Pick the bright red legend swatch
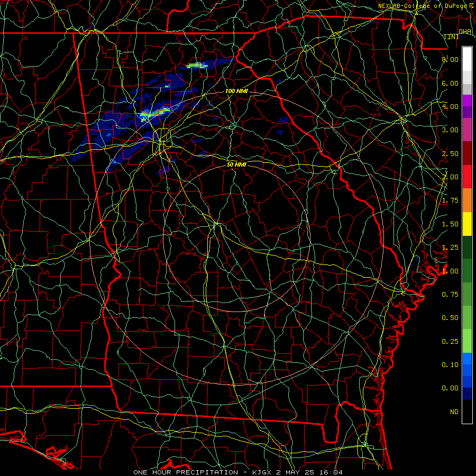Image resolution: width=476 pixels, height=476 pixels. coord(467,177)
